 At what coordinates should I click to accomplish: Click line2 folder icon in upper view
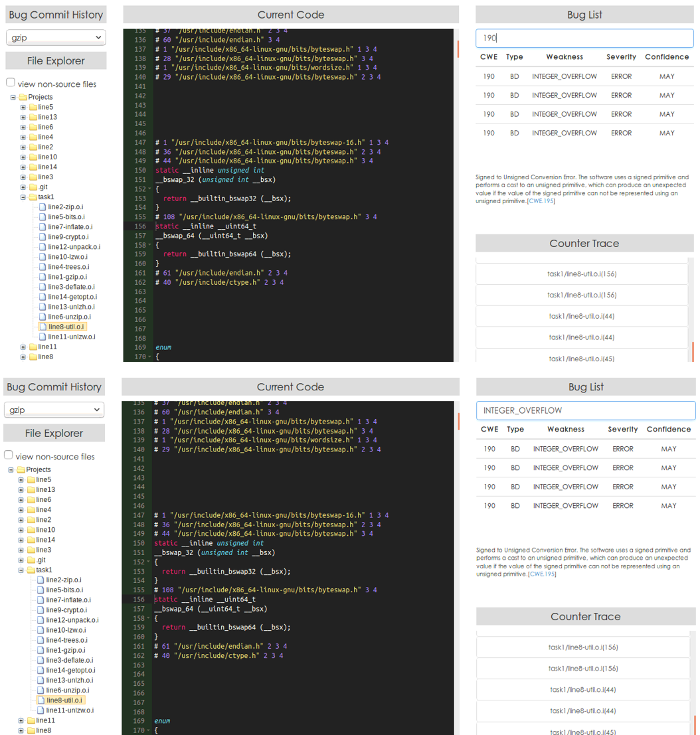[33, 147]
